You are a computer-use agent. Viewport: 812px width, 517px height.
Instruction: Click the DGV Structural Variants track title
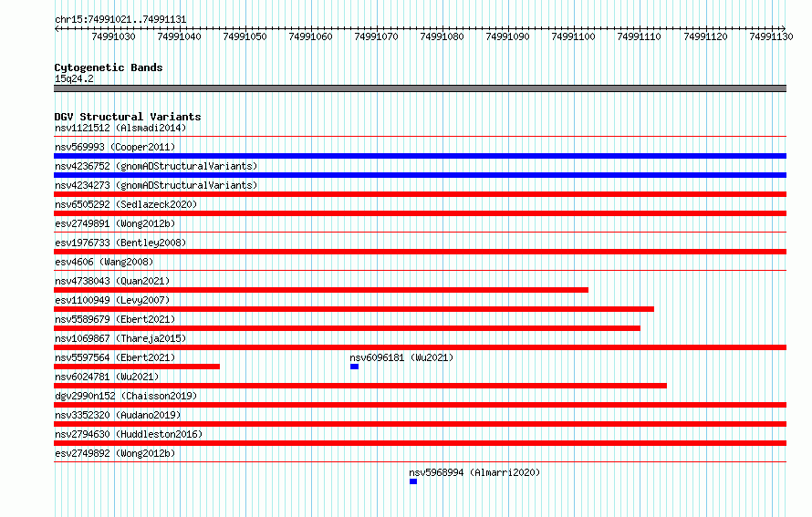pyautogui.click(x=128, y=117)
